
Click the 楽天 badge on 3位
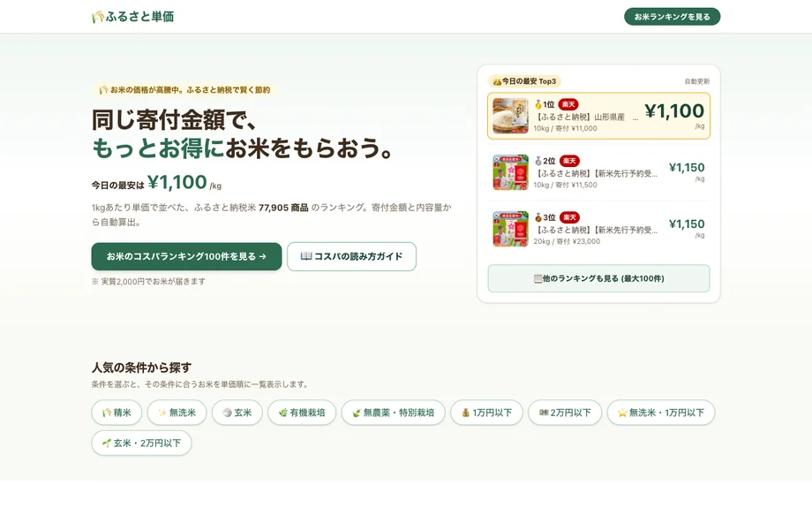tap(569, 217)
